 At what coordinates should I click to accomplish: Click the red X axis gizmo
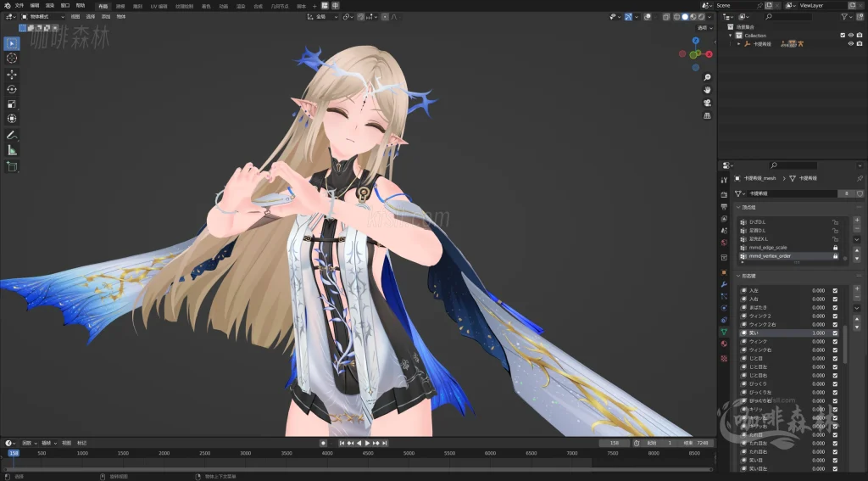pyautogui.click(x=709, y=54)
